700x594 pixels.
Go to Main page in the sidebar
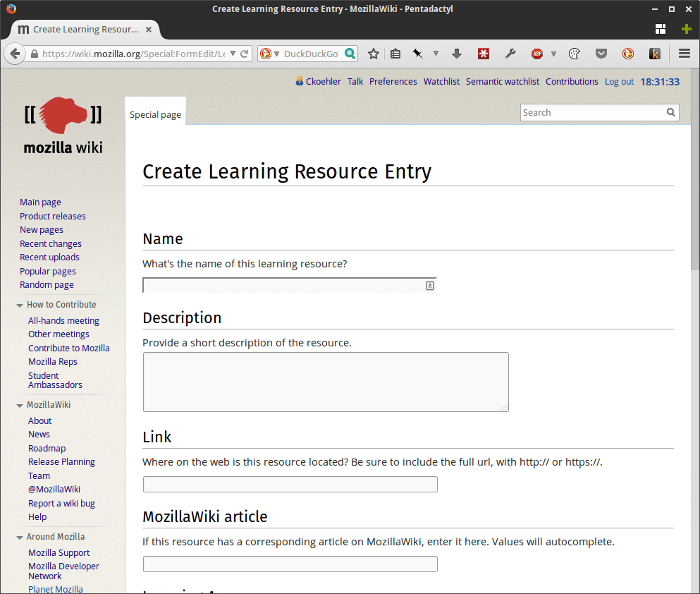40,202
